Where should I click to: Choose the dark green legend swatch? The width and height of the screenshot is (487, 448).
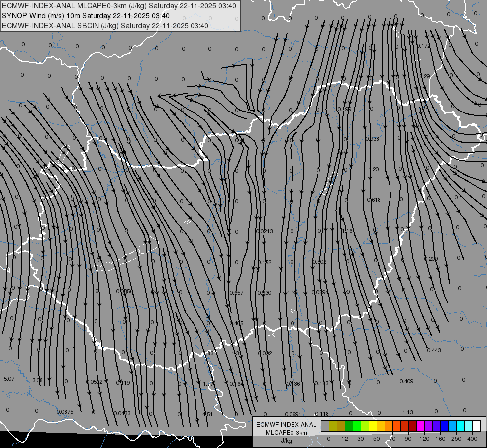(x=349, y=426)
